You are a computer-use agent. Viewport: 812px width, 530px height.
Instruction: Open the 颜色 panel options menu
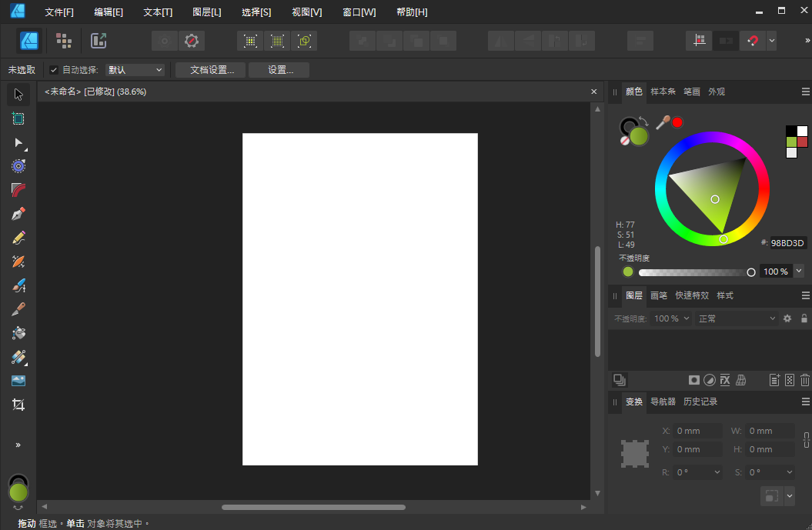[805, 92]
